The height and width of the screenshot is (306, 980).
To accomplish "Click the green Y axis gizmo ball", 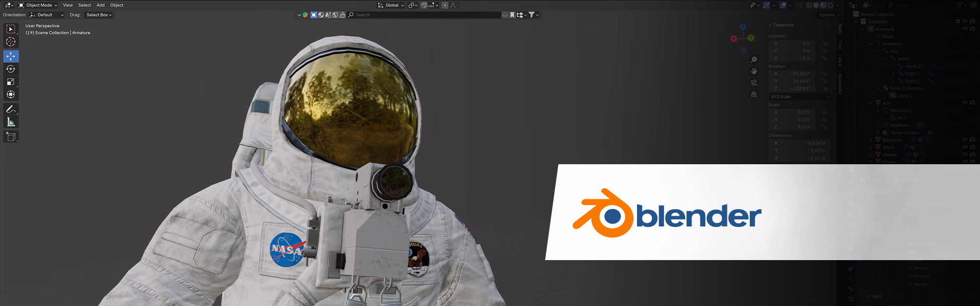I will (x=751, y=38).
